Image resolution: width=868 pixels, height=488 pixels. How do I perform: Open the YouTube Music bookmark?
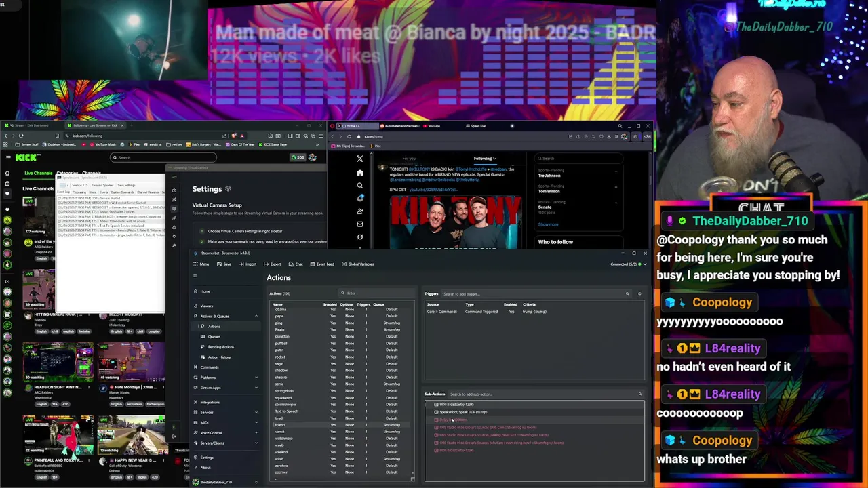pyautogui.click(x=103, y=144)
